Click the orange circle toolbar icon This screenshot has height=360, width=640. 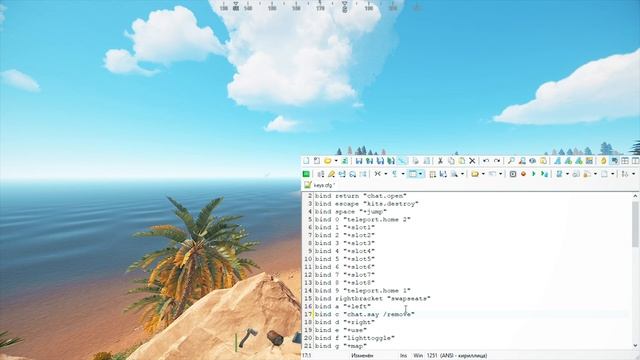coord(524,174)
